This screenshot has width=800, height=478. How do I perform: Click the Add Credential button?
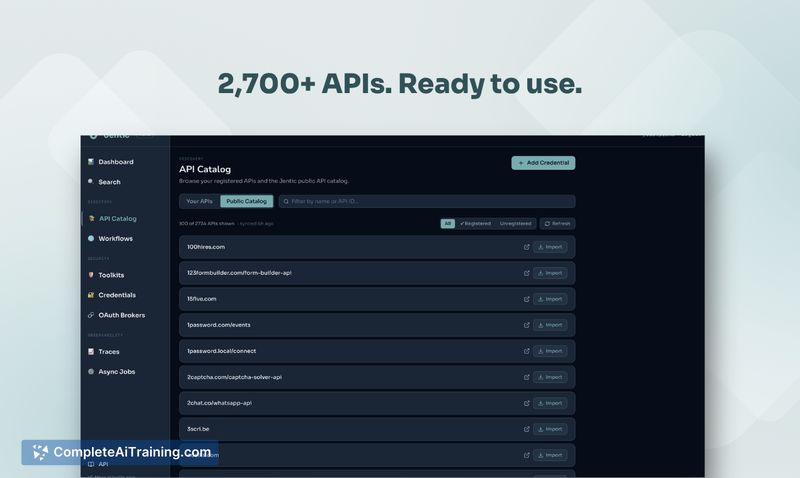click(x=543, y=163)
